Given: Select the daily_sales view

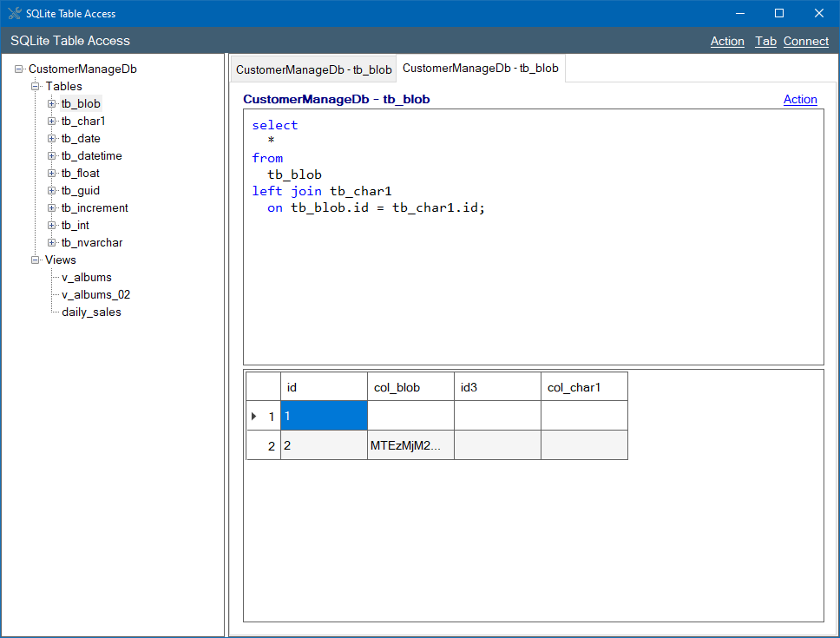Looking at the screenshot, I should tap(92, 312).
